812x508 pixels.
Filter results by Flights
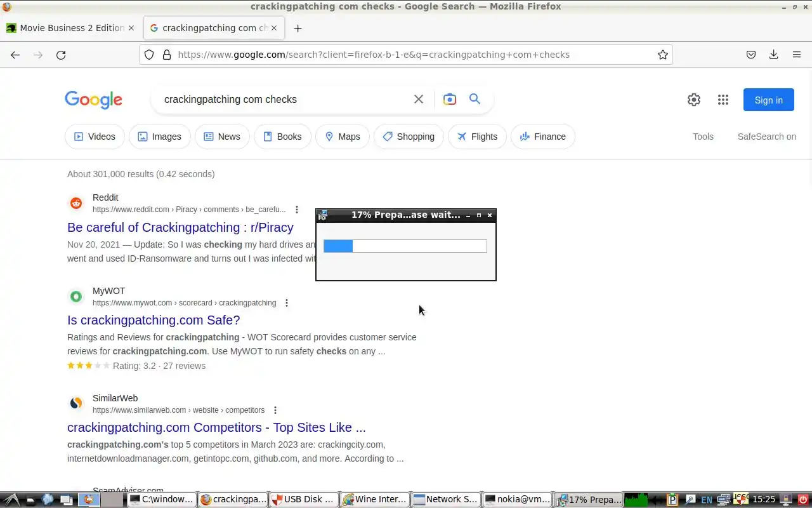coord(477,137)
